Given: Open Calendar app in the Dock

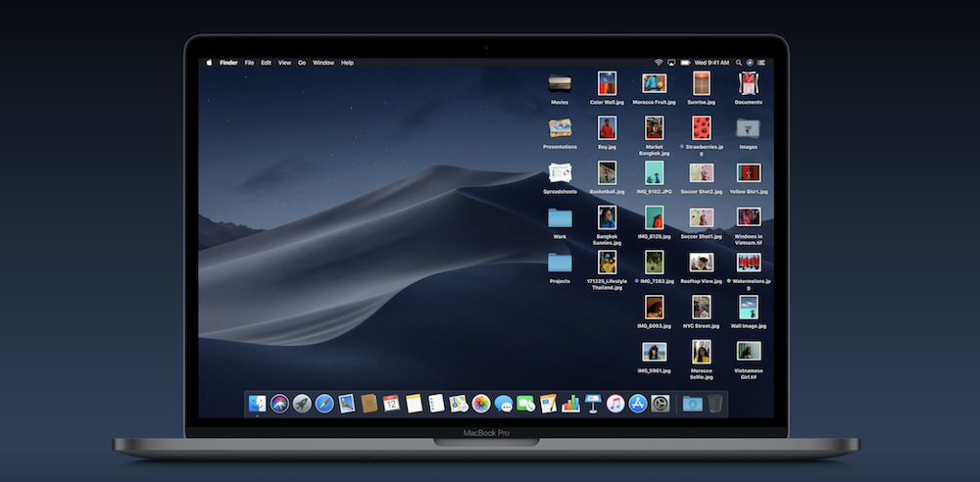Looking at the screenshot, I should pos(391,404).
